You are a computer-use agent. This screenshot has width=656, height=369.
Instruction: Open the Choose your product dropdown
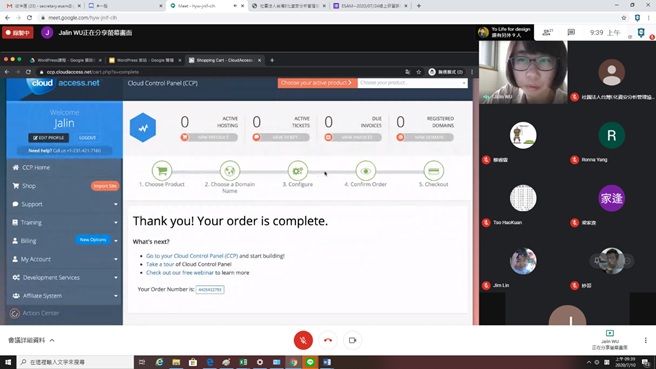point(413,83)
